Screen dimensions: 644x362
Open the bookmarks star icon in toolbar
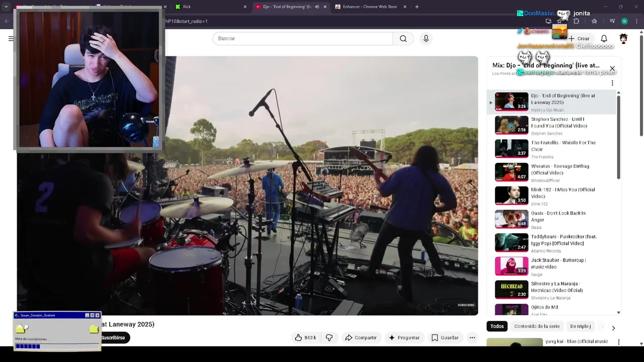(594, 21)
